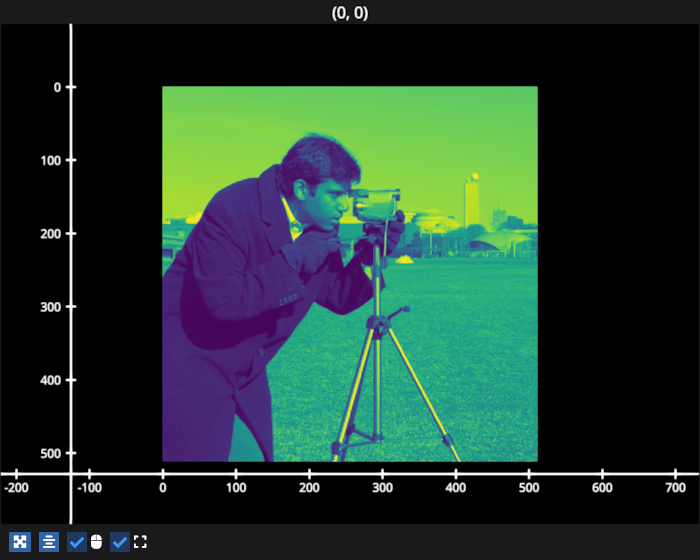The image size is (700, 560).
Task: Click the mouse controller icon
Action: (x=96, y=542)
